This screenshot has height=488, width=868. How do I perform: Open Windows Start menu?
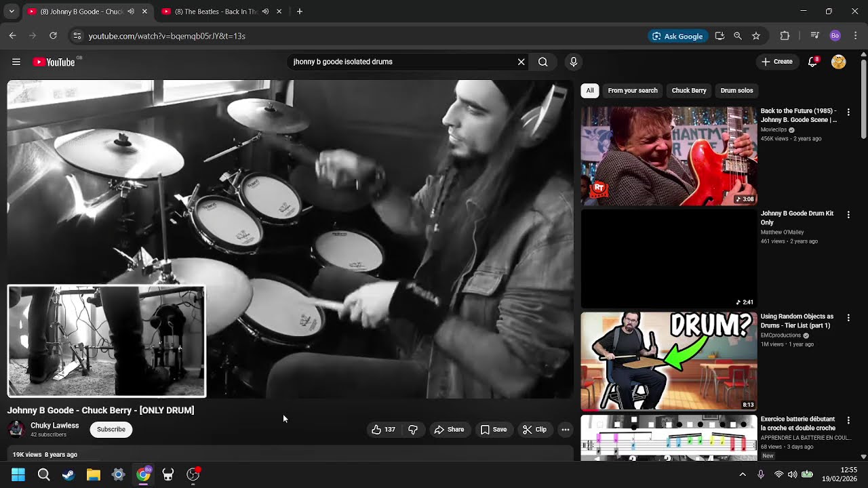coord(18,475)
